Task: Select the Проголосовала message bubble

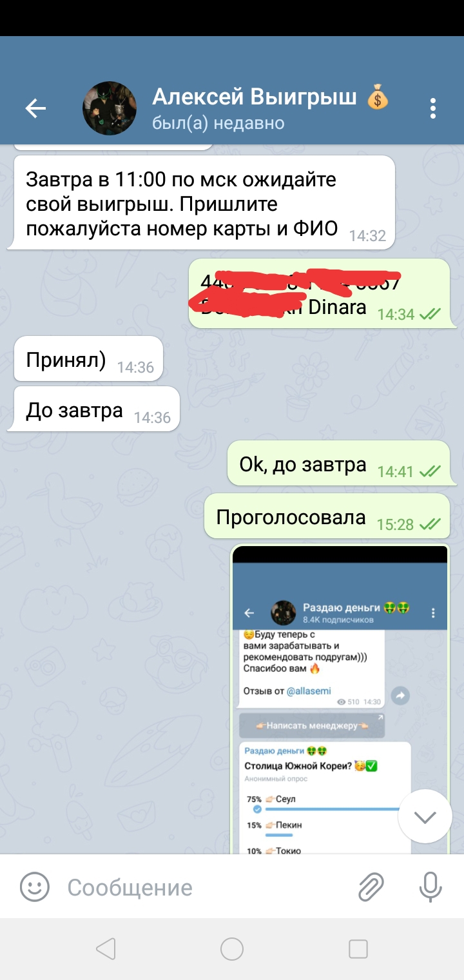Action: coord(327,516)
